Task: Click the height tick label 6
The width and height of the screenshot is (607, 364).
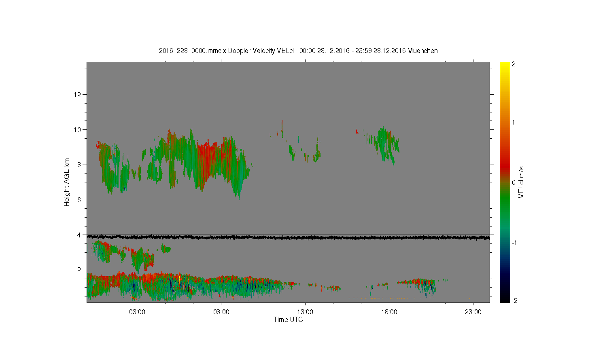Action: click(x=79, y=200)
